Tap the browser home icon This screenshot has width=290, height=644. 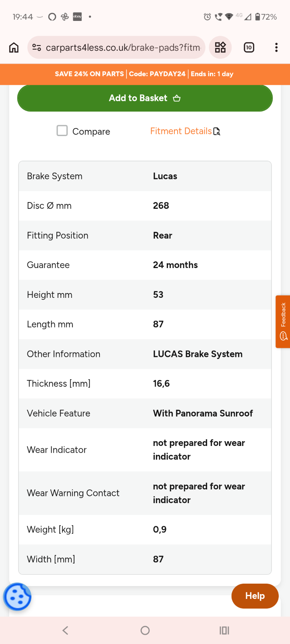[x=14, y=47]
